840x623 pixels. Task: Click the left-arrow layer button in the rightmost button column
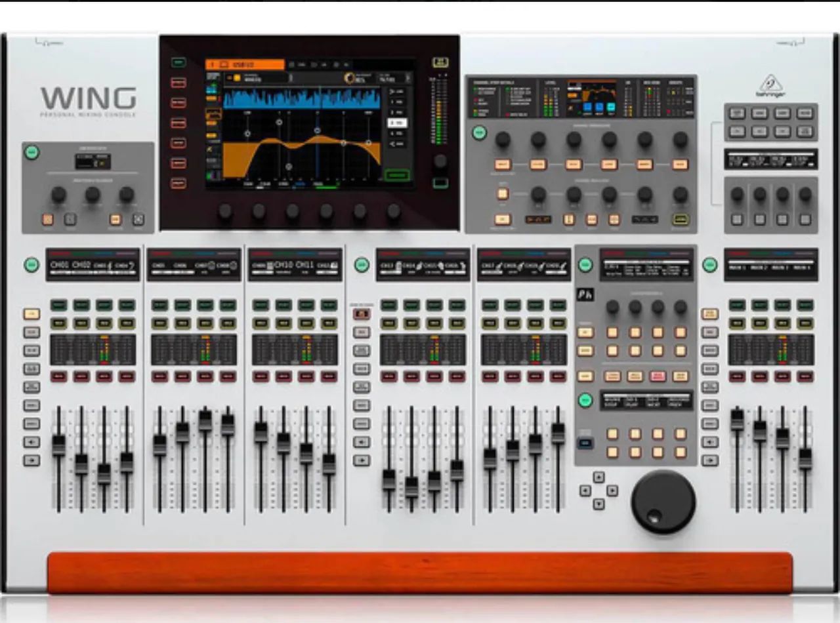(709, 442)
